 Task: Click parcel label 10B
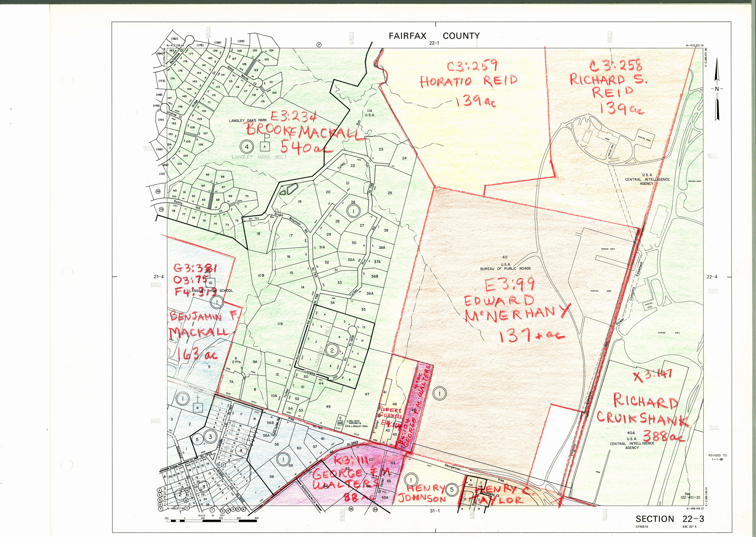coord(261,275)
